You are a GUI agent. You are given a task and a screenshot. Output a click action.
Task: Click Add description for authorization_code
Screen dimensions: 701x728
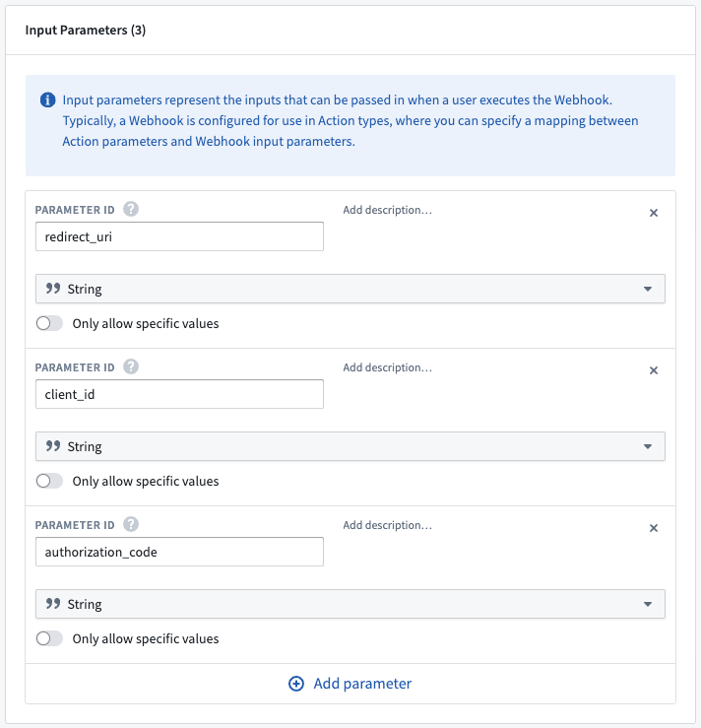point(387,525)
